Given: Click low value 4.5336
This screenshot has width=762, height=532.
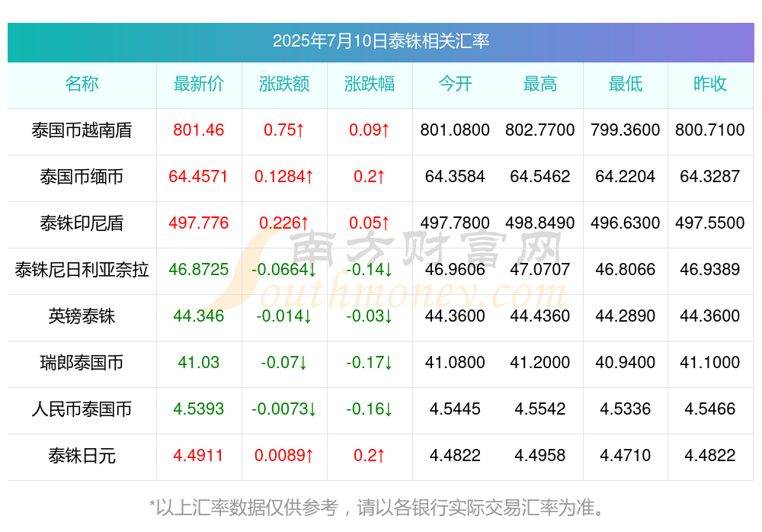Looking at the screenshot, I should tap(626, 409).
